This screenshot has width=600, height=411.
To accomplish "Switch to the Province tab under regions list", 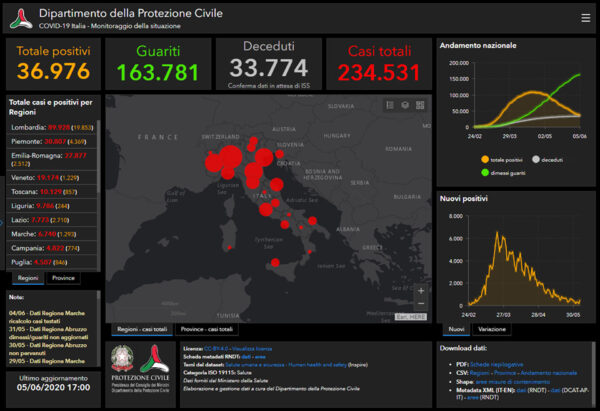I will (63, 278).
